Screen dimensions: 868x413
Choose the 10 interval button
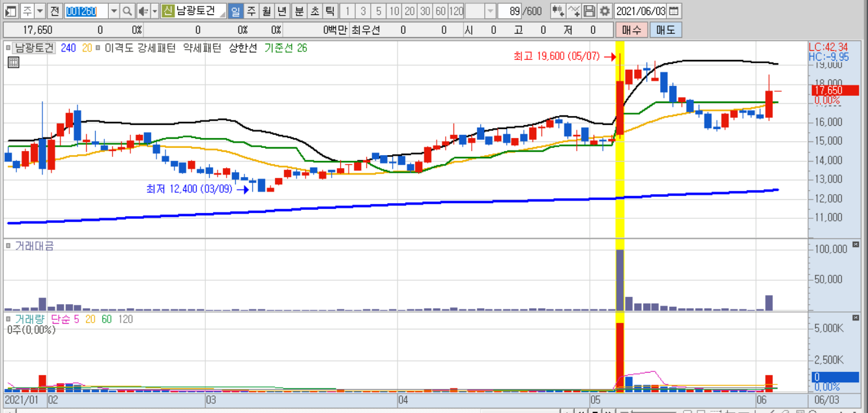point(394,11)
